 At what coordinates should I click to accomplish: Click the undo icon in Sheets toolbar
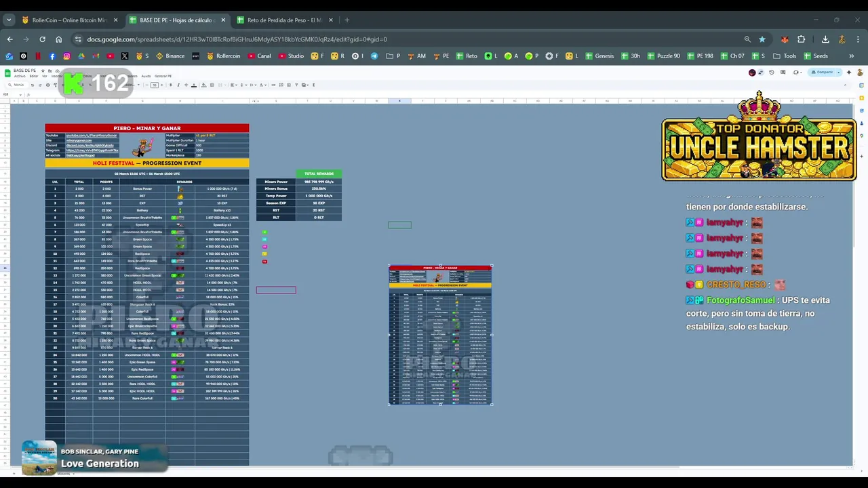point(33,85)
